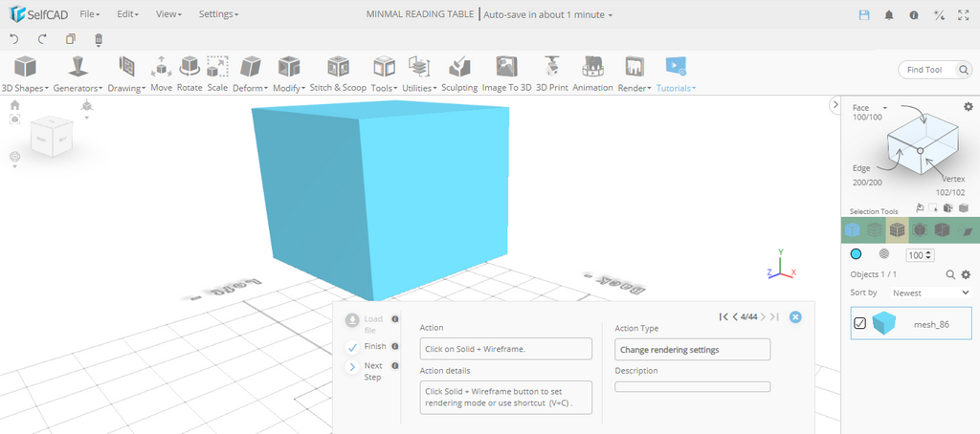The height and width of the screenshot is (434, 980).
Task: Open Edit menu
Action: pyautogui.click(x=127, y=13)
